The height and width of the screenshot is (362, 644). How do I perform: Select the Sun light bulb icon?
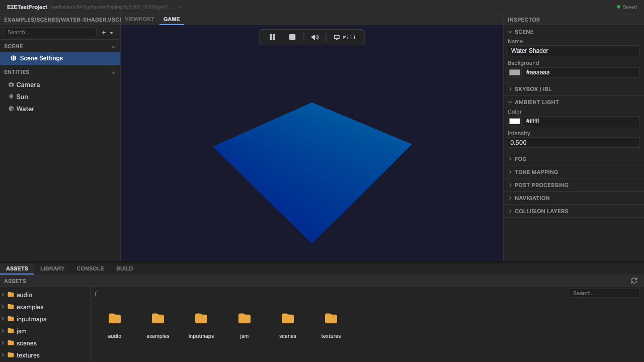coord(11,97)
